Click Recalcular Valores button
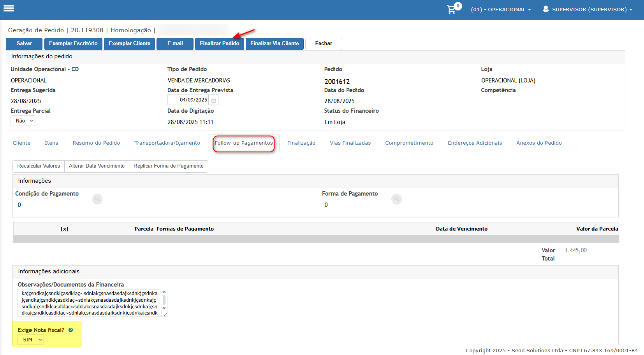The width and height of the screenshot is (644, 355). point(39,166)
